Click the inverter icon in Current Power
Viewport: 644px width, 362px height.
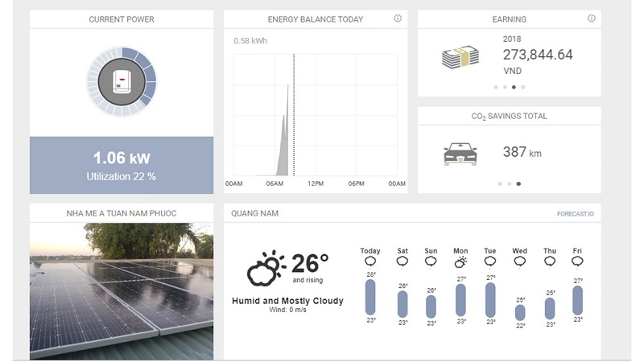coord(122,81)
